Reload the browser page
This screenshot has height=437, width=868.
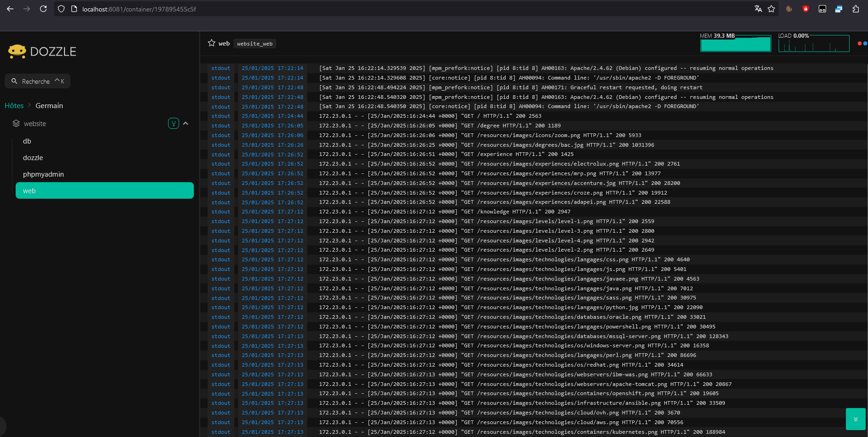coord(43,9)
